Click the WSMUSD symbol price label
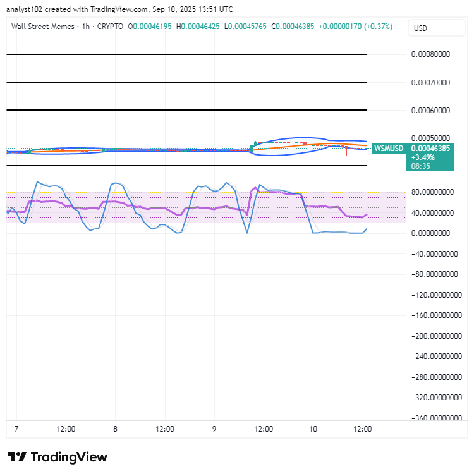 (389, 148)
